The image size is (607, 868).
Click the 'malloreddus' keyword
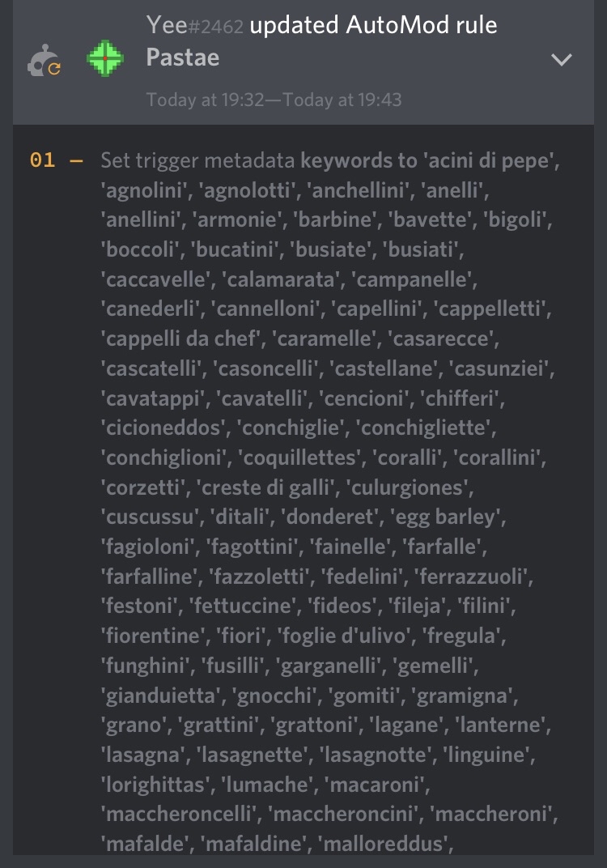coord(386,845)
